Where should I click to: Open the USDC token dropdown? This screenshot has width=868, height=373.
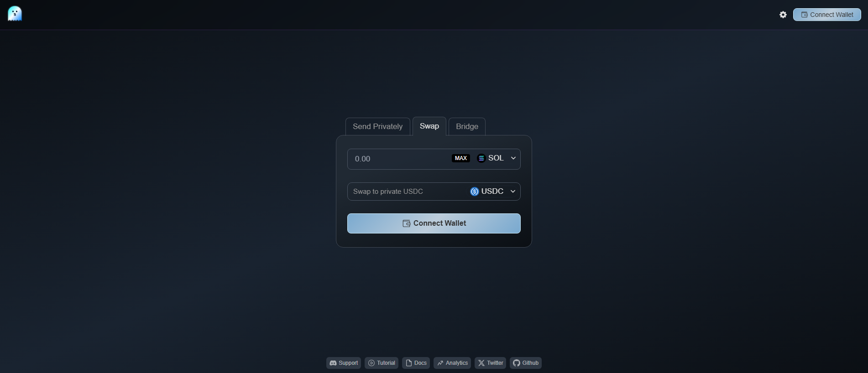[493, 192]
